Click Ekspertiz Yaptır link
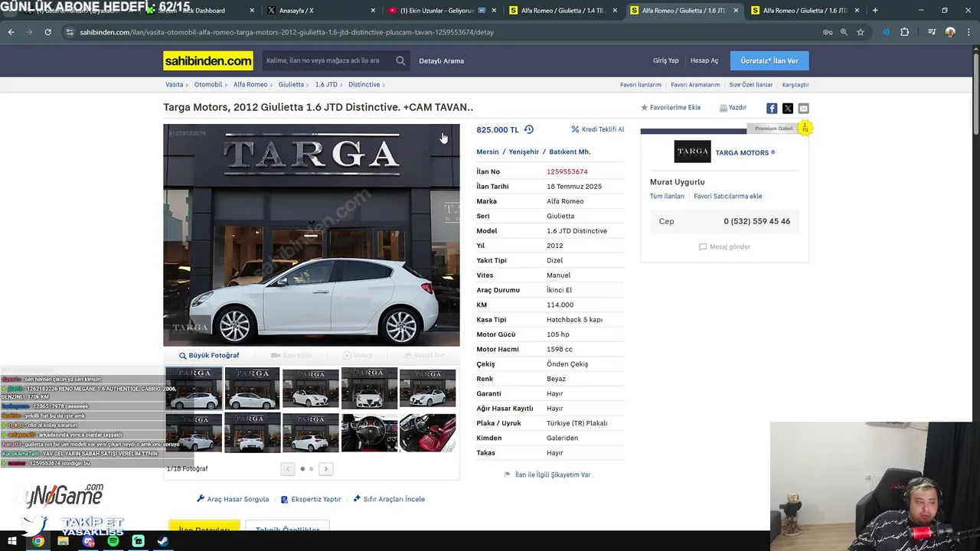The image size is (980, 551). coord(311,499)
